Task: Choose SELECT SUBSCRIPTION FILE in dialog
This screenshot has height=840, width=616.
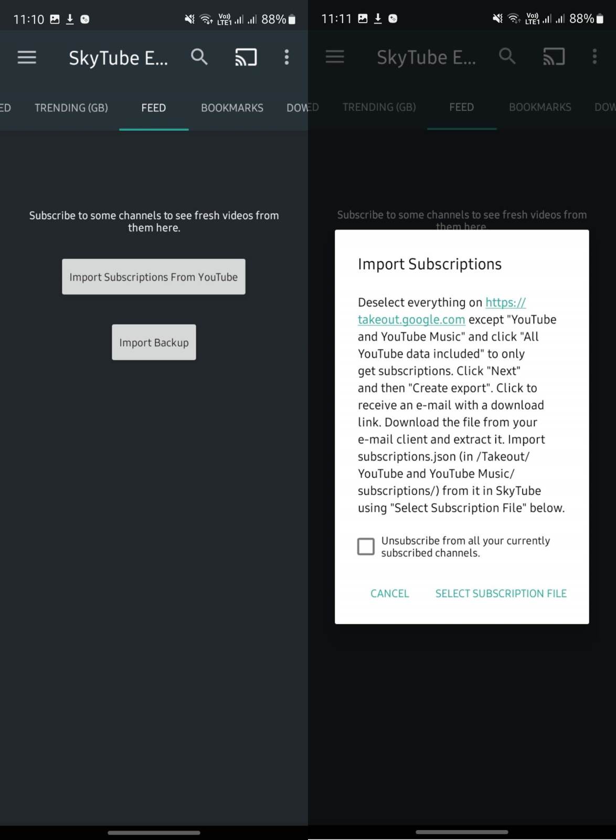Action: pos(501,593)
